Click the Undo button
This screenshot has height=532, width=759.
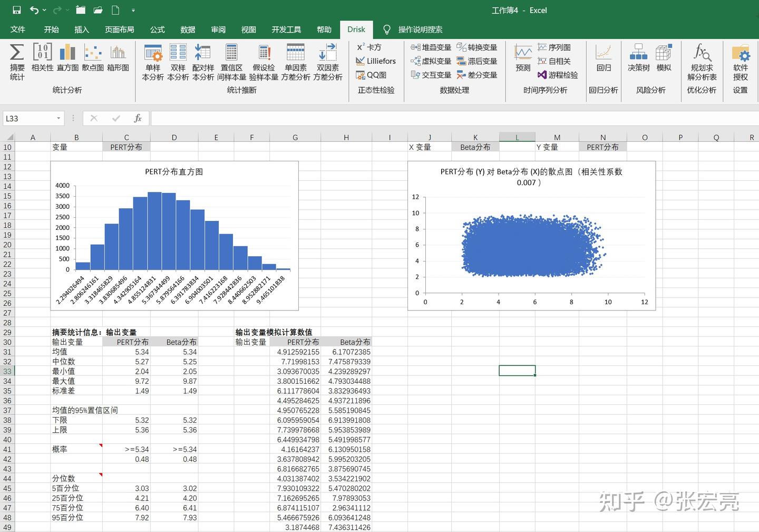click(x=34, y=9)
